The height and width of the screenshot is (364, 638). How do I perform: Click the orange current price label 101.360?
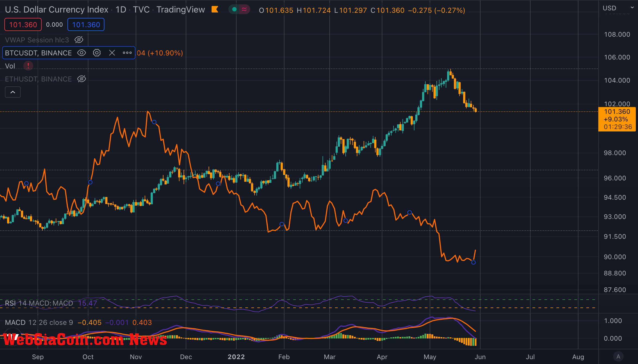coord(617,119)
